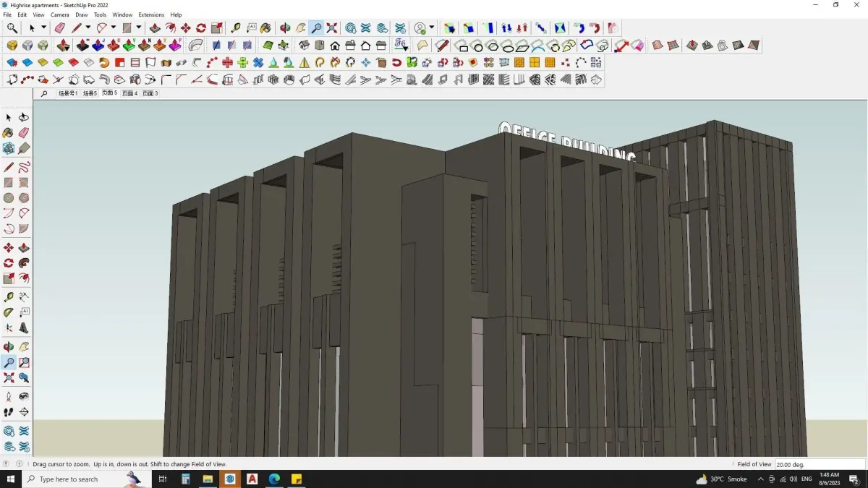Click the F6 extension toolbar icon

tap(401, 46)
